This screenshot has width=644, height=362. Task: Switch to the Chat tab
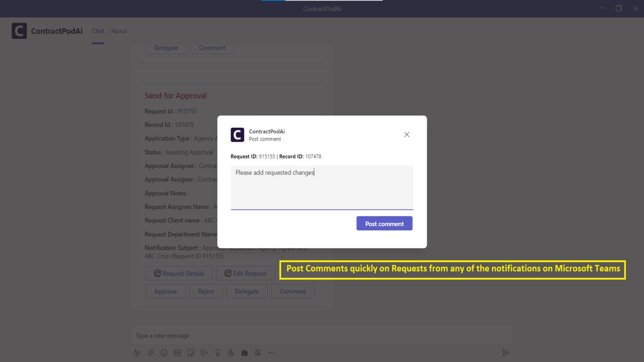click(98, 31)
